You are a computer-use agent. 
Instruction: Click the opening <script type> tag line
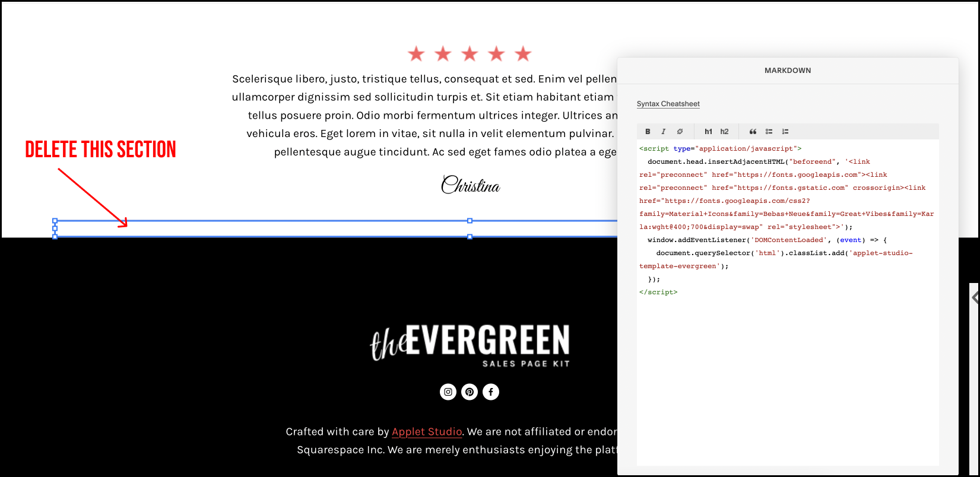coord(720,148)
